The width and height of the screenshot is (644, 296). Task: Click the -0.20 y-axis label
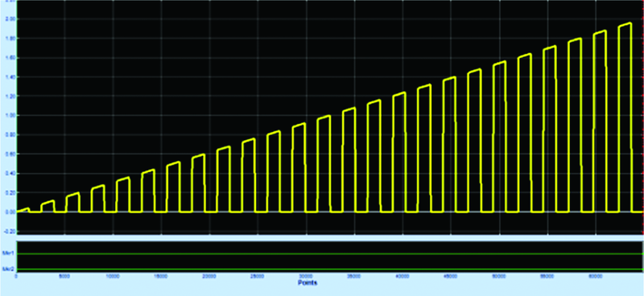click(8, 231)
